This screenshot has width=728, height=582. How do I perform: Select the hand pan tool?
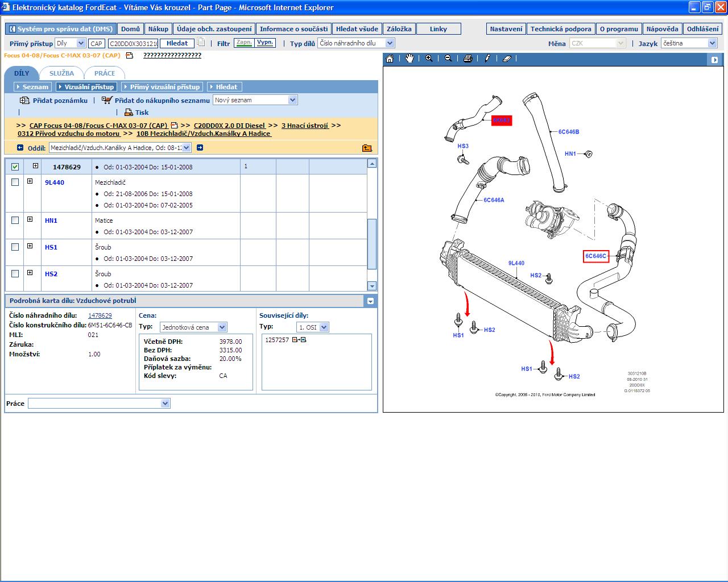coord(409,59)
